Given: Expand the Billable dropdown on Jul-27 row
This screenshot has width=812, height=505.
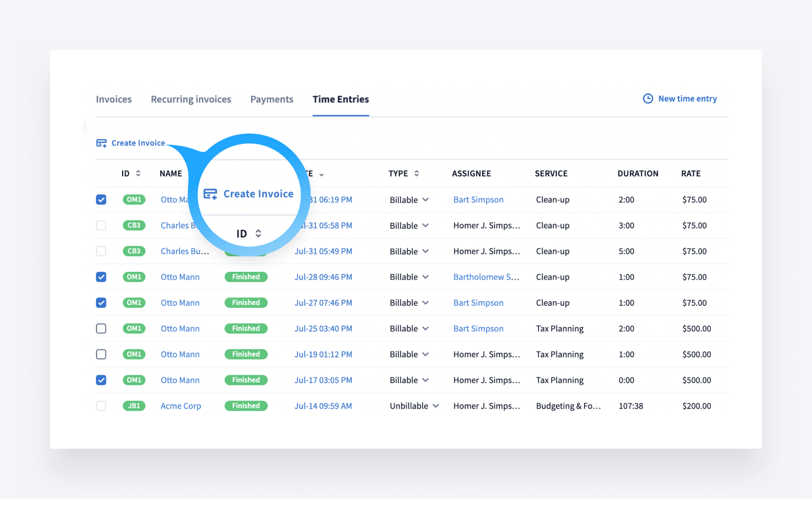Looking at the screenshot, I should coord(425,303).
